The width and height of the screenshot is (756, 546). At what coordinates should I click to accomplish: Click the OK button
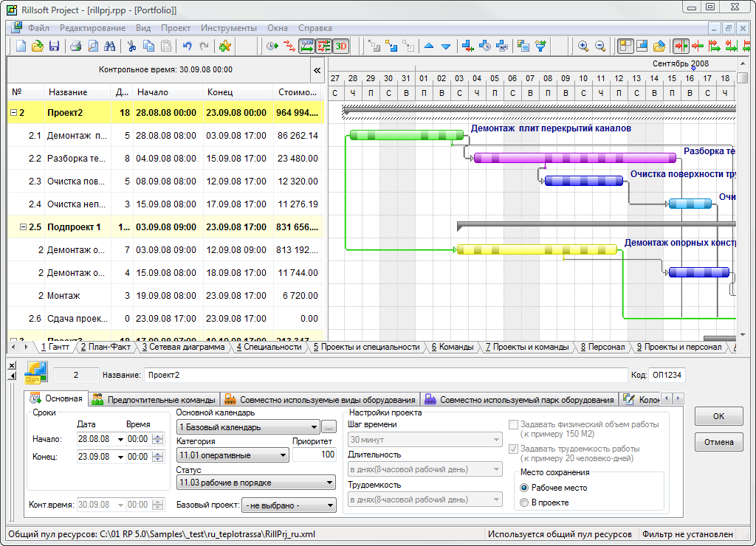pyautogui.click(x=718, y=416)
